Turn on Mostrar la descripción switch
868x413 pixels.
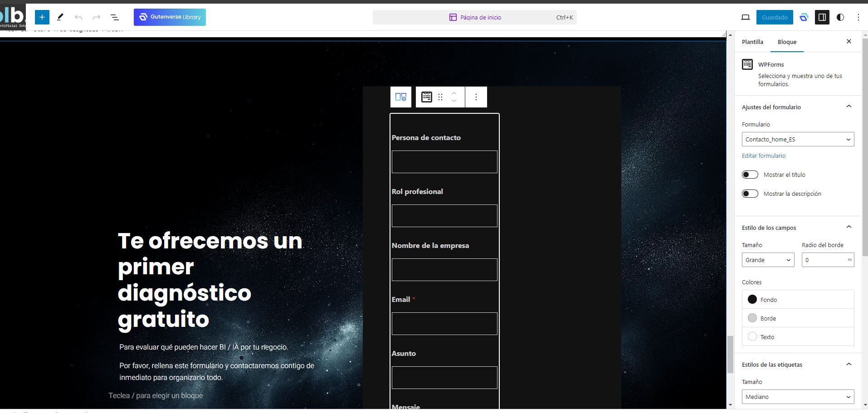pyautogui.click(x=750, y=194)
